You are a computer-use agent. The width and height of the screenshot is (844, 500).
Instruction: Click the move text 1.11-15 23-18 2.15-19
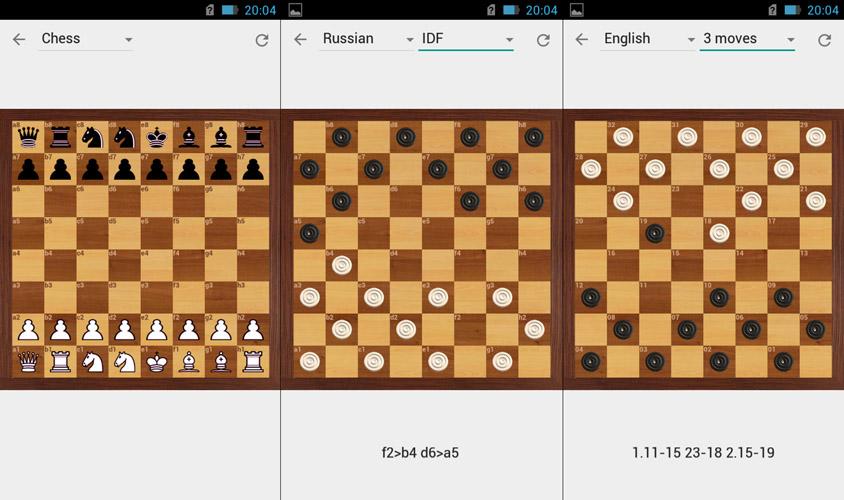click(x=703, y=453)
